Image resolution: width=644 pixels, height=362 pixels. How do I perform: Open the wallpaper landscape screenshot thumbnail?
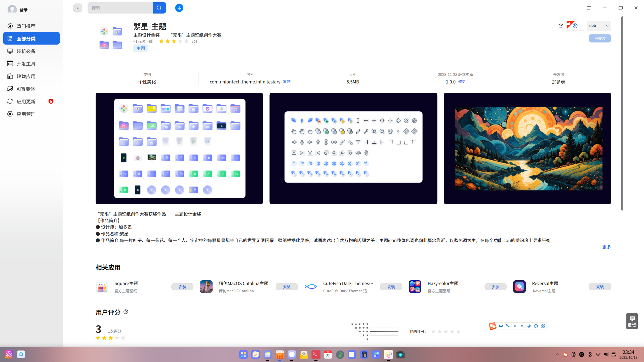(528, 148)
